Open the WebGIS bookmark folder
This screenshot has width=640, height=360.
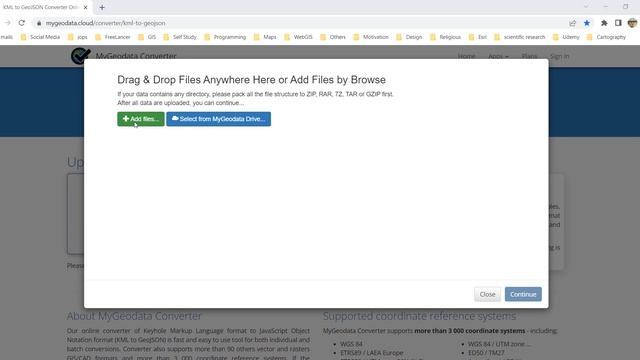298,37
